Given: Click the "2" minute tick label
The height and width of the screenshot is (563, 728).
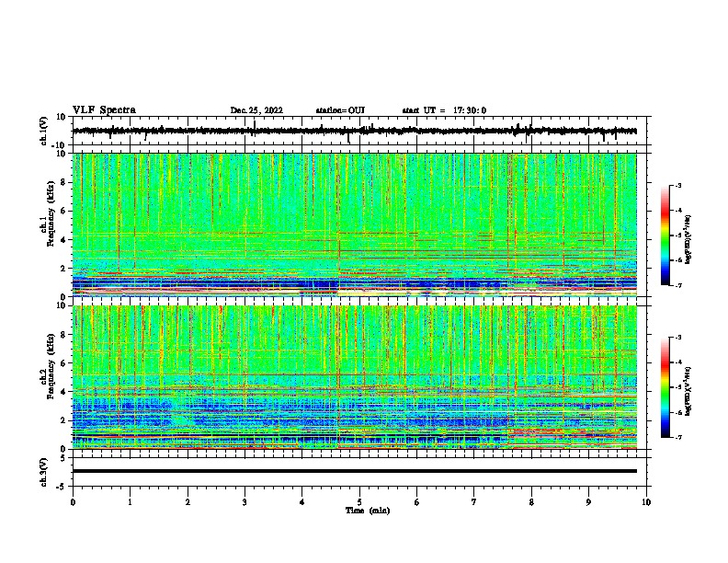Looking at the screenshot, I should 188,502.
